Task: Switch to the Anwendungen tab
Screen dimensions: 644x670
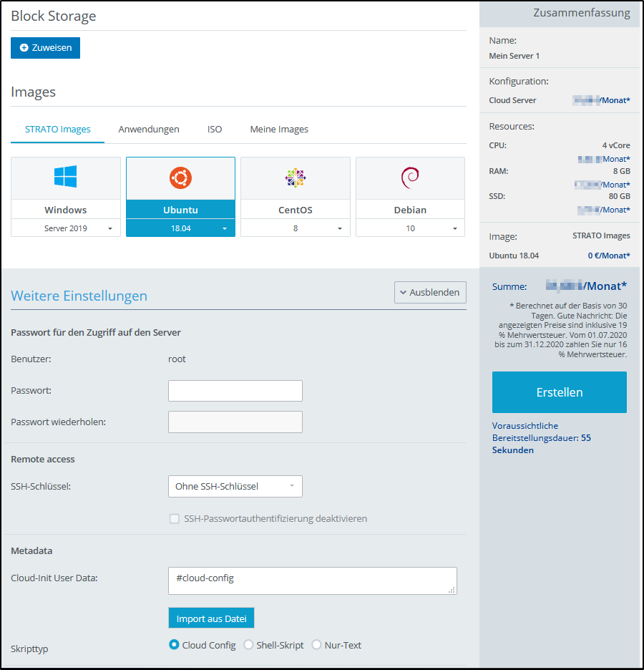Action: [149, 130]
